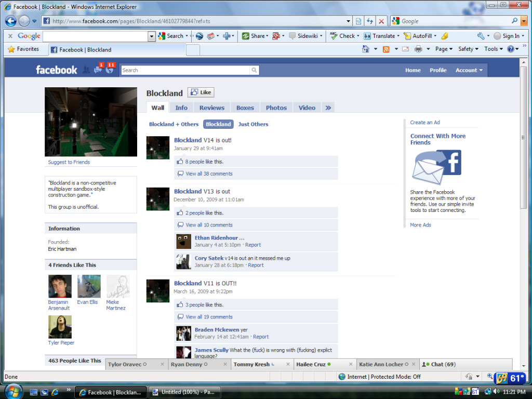Click the Sign In button in Google Toolbar
Viewport: 532px width, 399px height.
509,36
